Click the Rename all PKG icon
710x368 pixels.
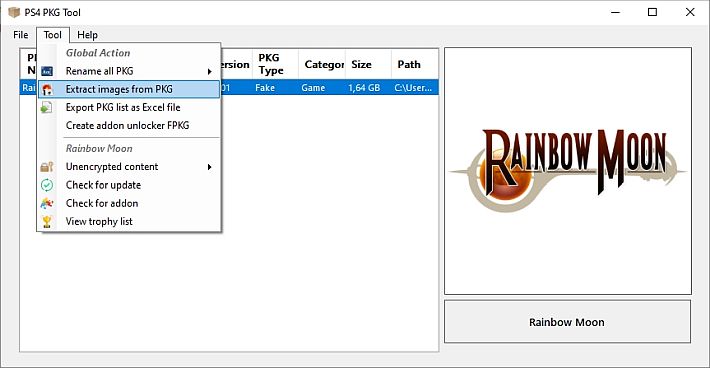point(47,71)
